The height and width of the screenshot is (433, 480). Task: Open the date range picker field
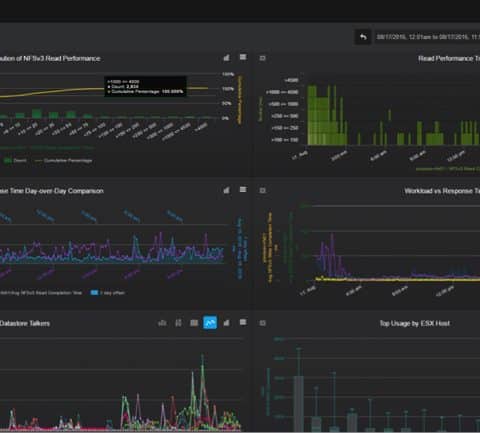coord(427,37)
